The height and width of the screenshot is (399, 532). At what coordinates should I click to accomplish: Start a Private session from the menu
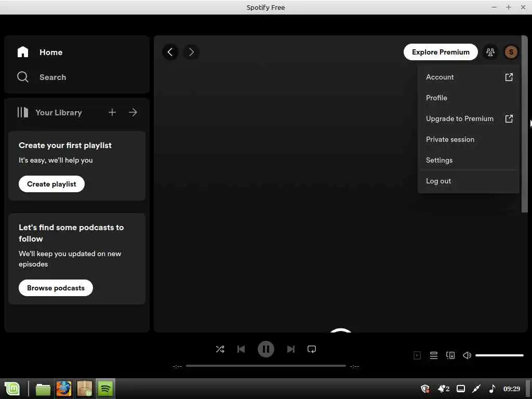(x=469, y=139)
